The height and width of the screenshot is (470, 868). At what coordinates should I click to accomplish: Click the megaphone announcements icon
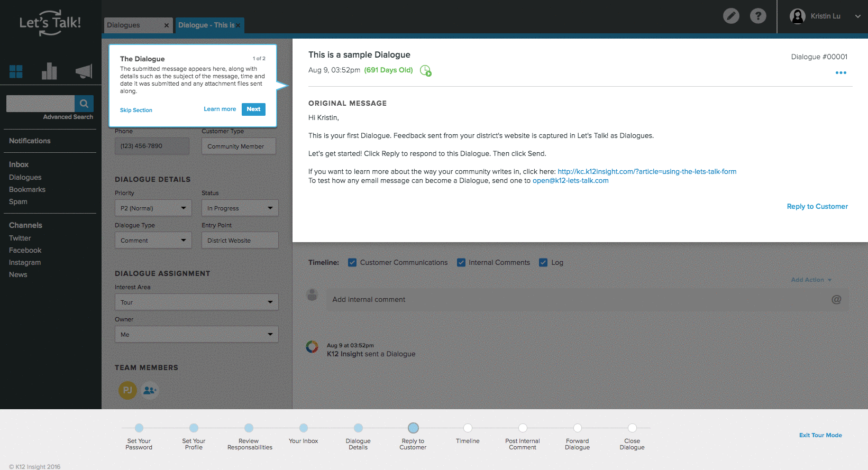click(x=84, y=71)
